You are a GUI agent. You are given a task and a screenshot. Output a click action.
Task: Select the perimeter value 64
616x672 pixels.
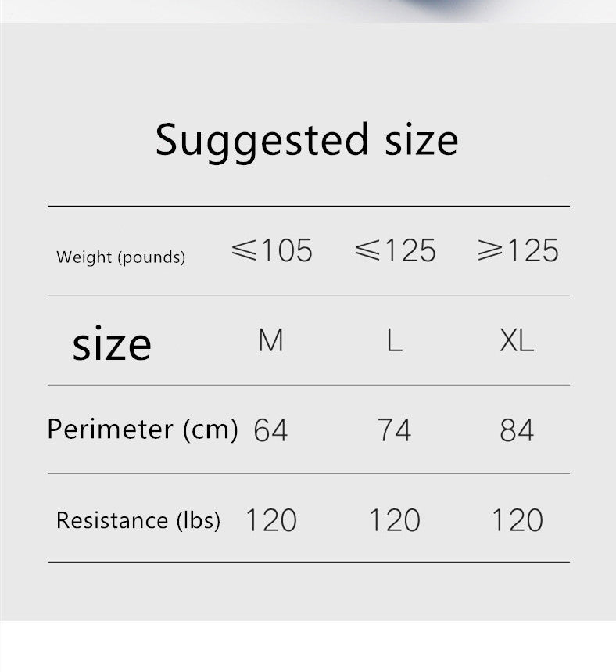270,430
